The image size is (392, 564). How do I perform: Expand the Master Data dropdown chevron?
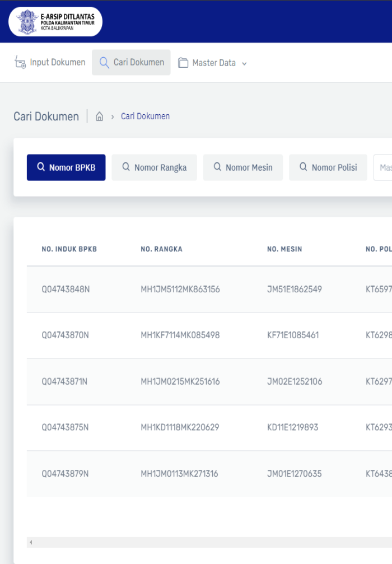244,63
